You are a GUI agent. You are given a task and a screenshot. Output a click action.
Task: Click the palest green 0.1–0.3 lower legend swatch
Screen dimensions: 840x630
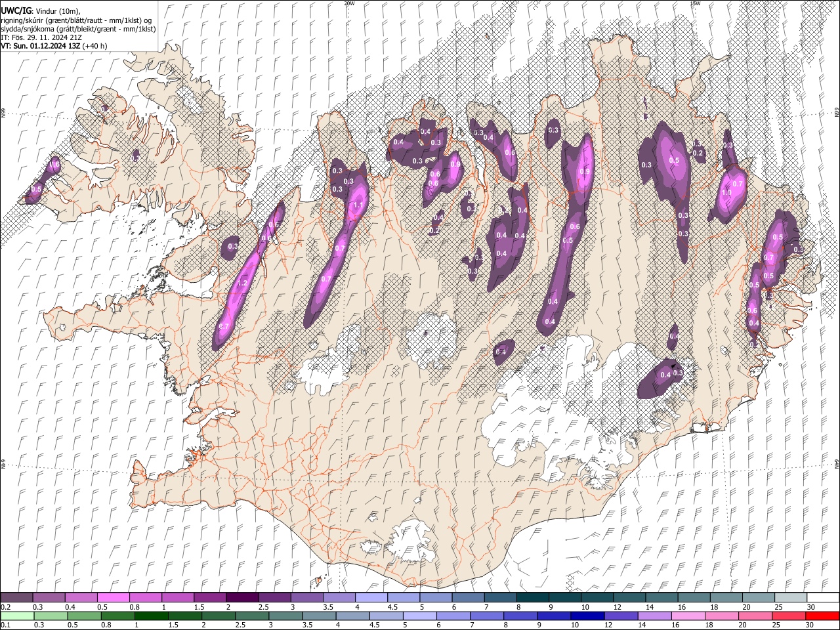tap(17, 616)
